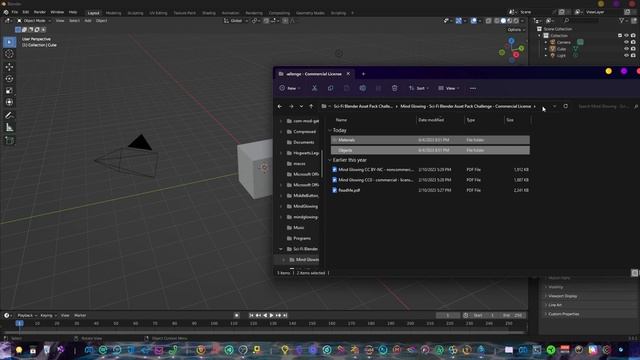This screenshot has height=360, width=640.
Task: Pick the Rotate tool in Blender's toolbar
Action: pos(9,78)
